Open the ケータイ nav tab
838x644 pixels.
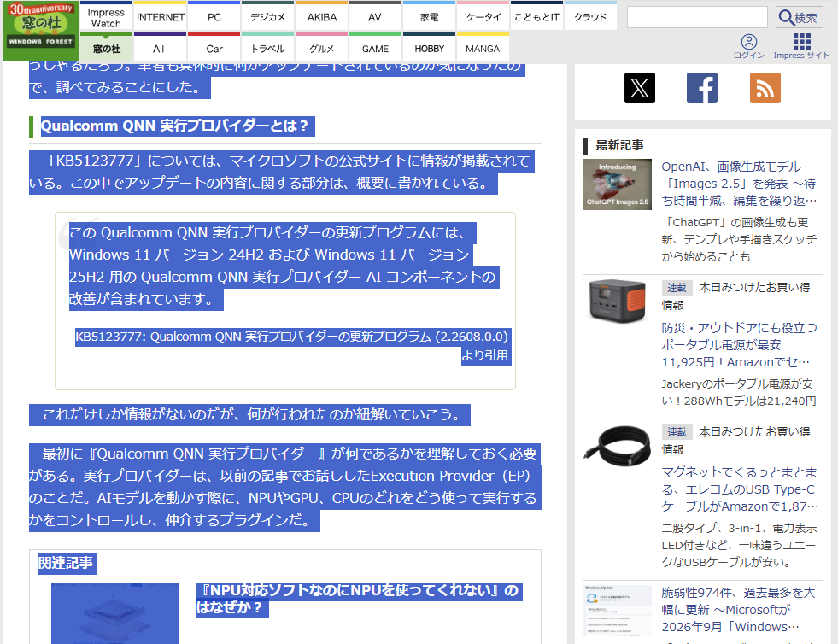pos(483,18)
